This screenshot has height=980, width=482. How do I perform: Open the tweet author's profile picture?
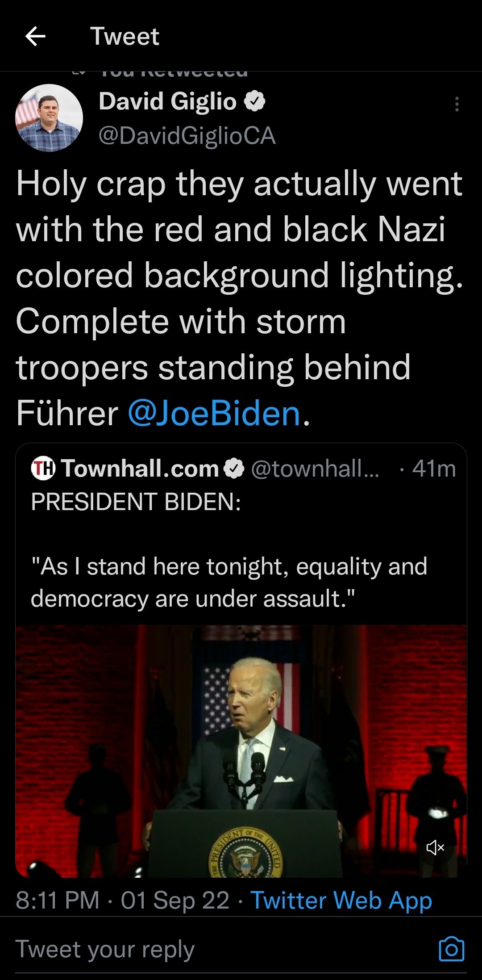pyautogui.click(x=49, y=118)
